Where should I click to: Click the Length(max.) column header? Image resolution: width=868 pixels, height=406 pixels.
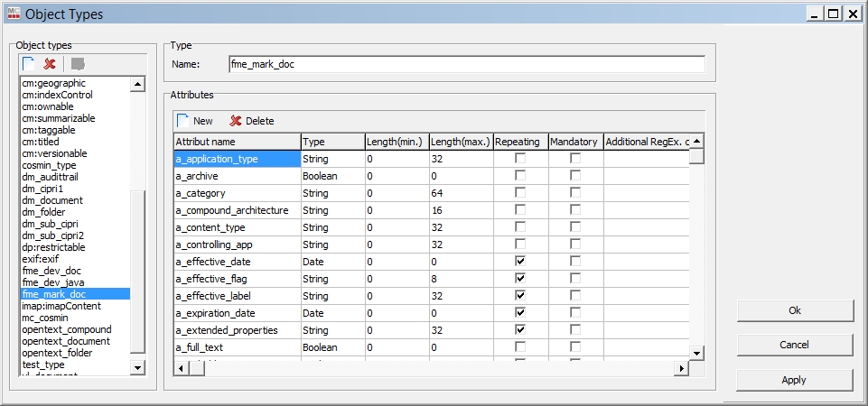[460, 142]
